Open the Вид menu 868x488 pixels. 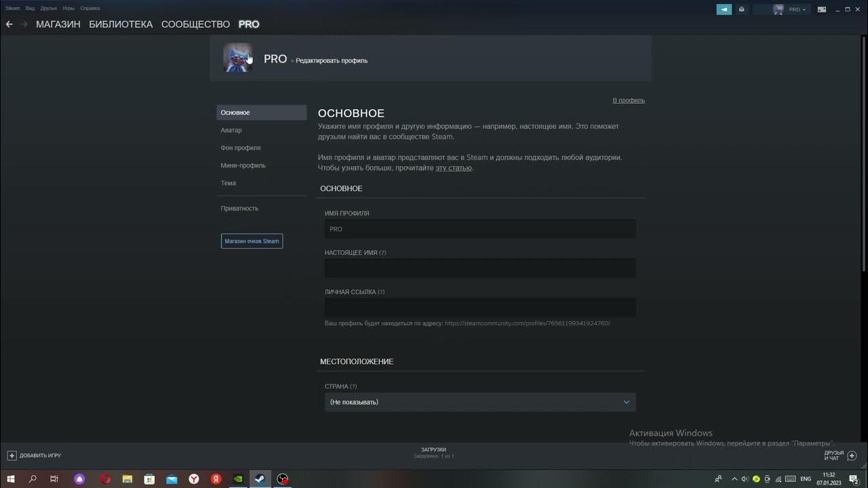(x=31, y=8)
